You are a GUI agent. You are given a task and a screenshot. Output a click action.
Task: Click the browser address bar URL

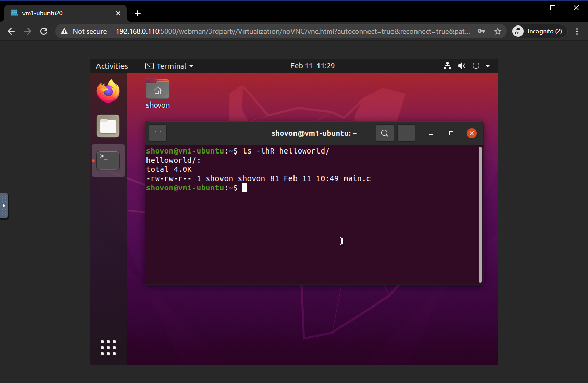click(291, 31)
